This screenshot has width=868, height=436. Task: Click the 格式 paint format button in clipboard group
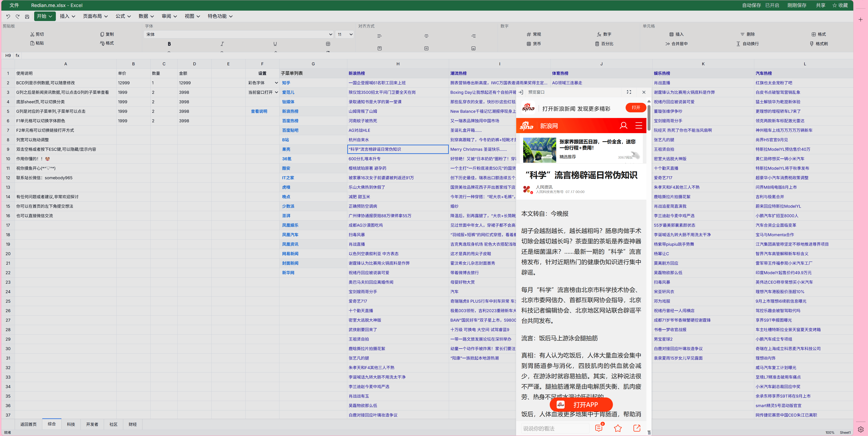pos(107,43)
